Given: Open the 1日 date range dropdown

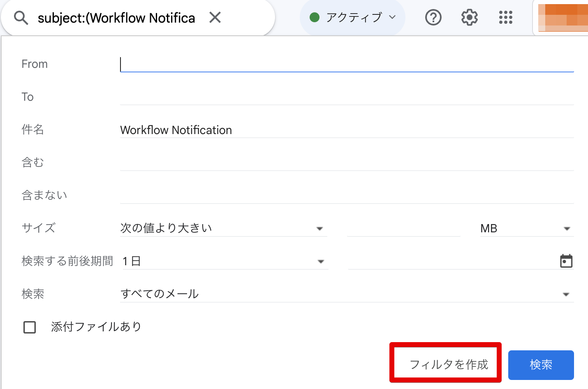Looking at the screenshot, I should point(321,261).
